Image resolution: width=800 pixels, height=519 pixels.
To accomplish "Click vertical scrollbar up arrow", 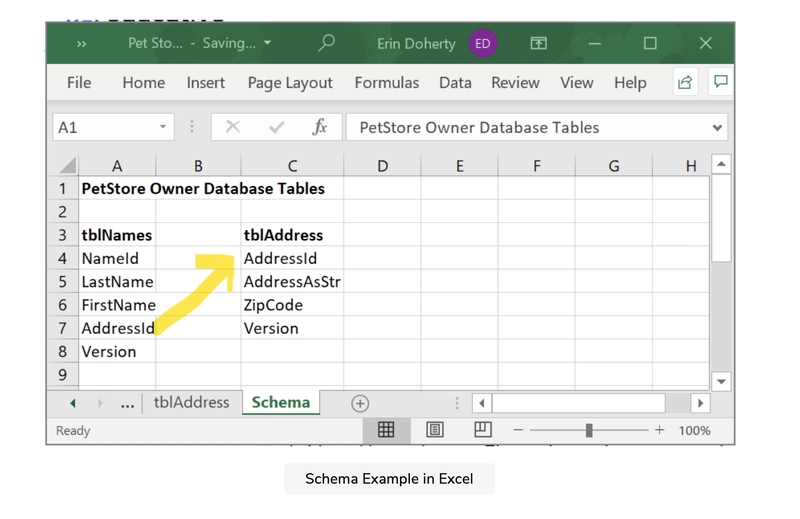I will [721, 164].
